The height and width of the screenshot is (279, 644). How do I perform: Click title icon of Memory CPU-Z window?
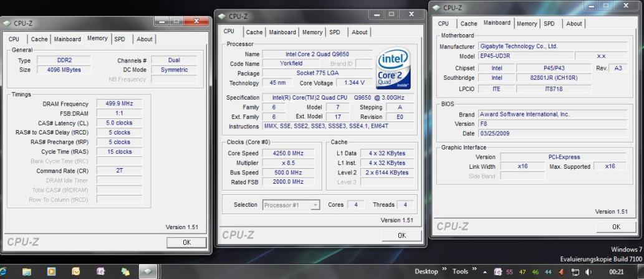click(7, 24)
